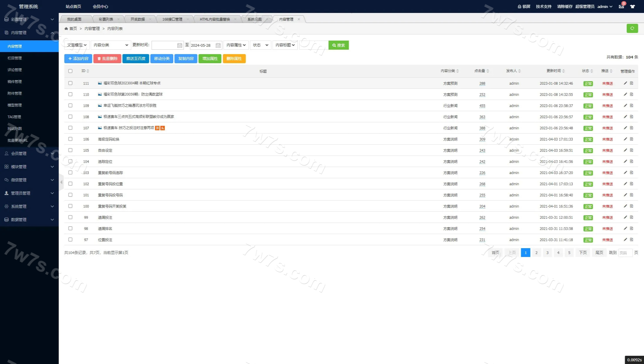The image size is (644, 364).
Task: Click the green refresh icon button
Action: click(x=632, y=28)
